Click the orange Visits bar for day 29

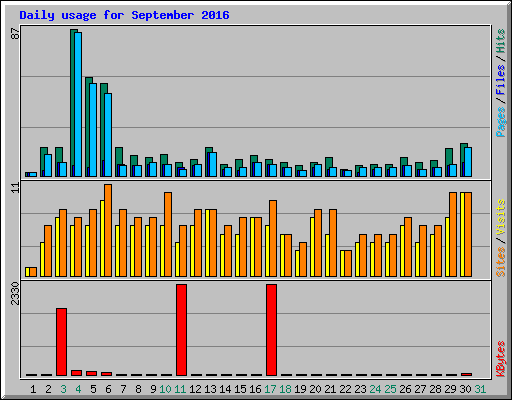pos(453,234)
